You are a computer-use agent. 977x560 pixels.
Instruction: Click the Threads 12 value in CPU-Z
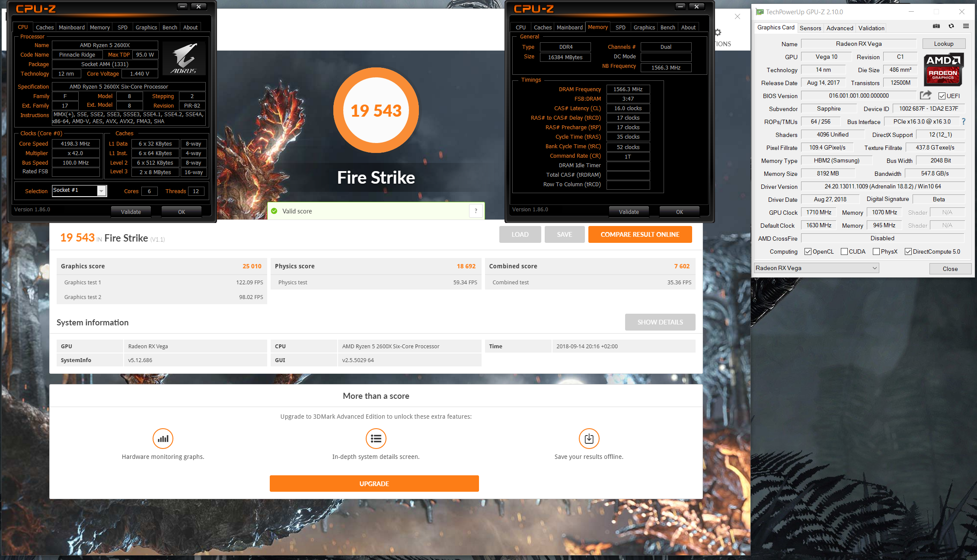click(196, 191)
